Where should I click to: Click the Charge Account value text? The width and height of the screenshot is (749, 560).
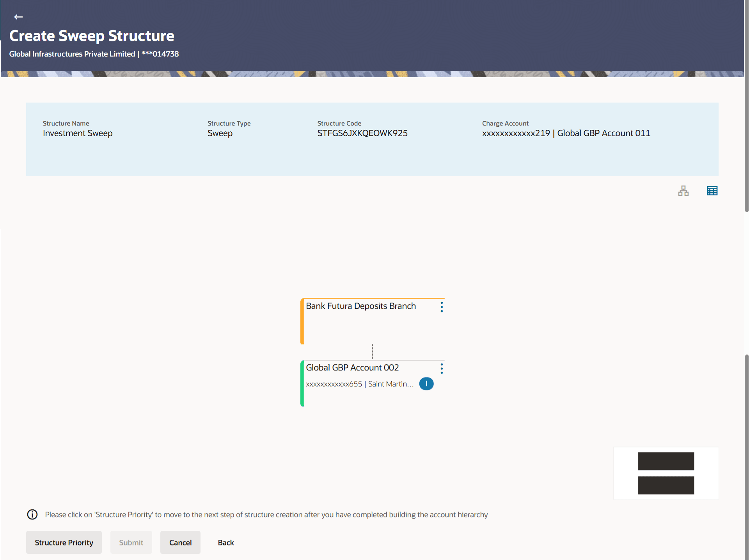click(x=566, y=133)
